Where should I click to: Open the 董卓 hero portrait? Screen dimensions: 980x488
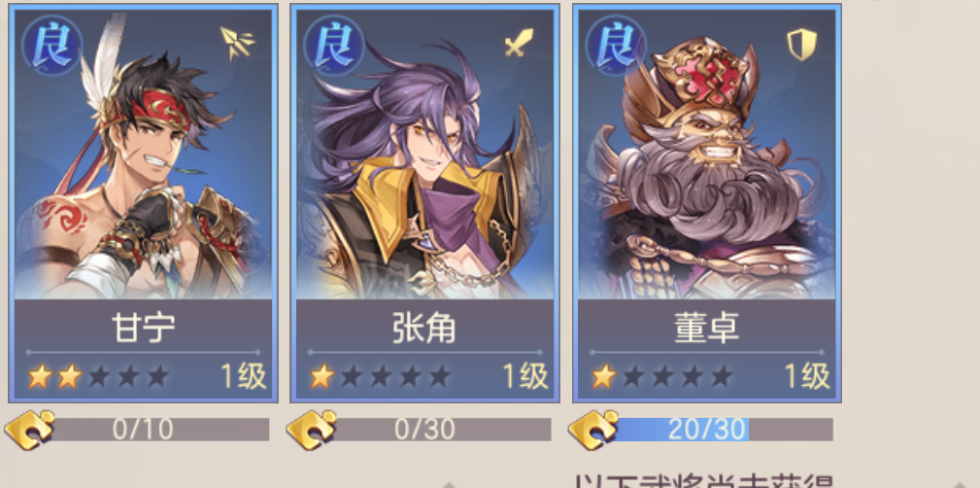pos(707,155)
